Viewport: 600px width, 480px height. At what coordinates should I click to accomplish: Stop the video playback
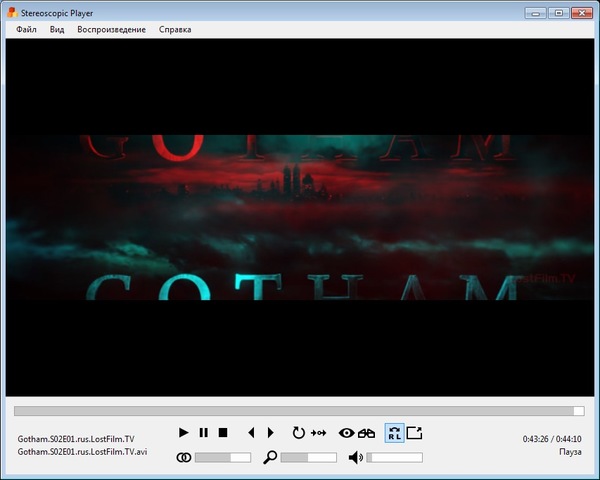[x=223, y=433]
